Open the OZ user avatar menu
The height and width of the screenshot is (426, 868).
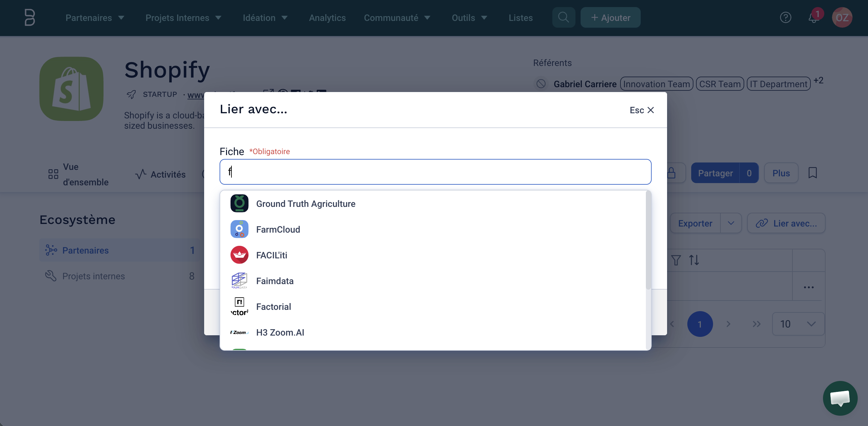[x=842, y=18]
